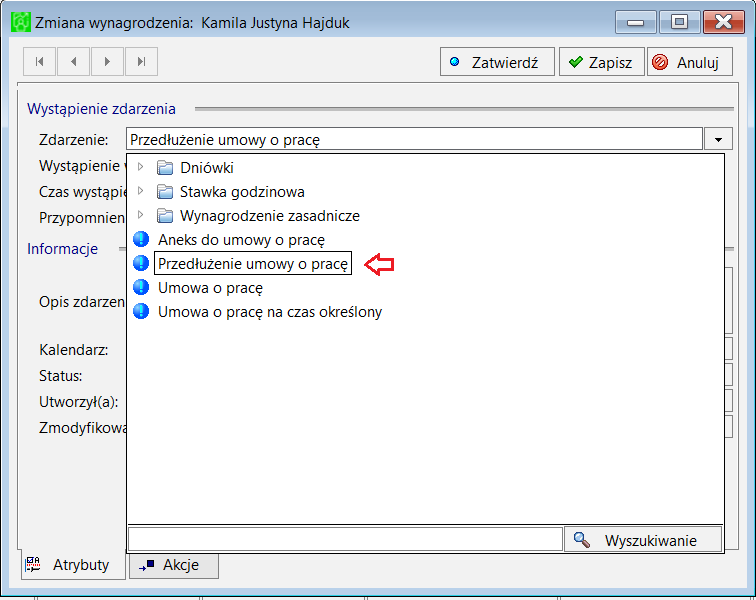
Task: Close the Zmiana wynagrodzenia window
Action: point(724,22)
